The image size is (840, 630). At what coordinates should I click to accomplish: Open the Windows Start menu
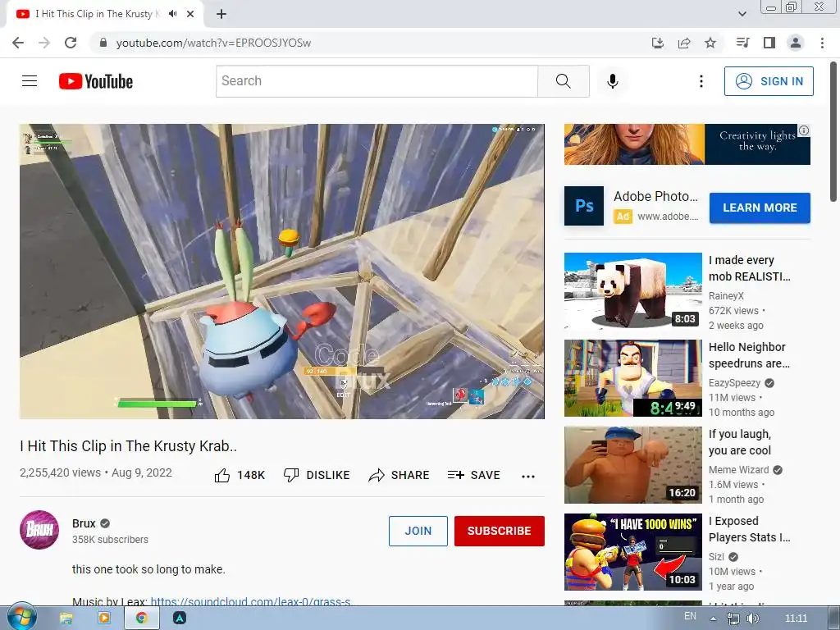tap(21, 619)
